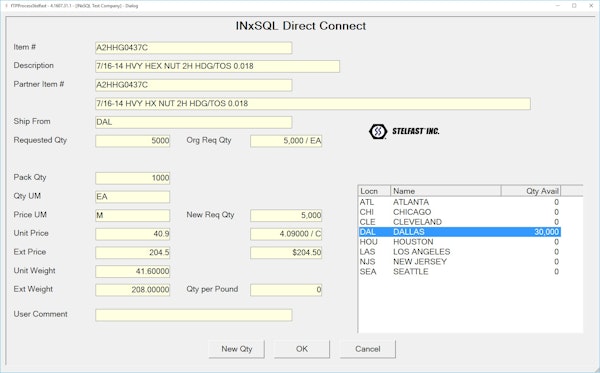Image resolution: width=600 pixels, height=373 pixels.
Task: Confirm the dialog with OK
Action: tap(302, 349)
